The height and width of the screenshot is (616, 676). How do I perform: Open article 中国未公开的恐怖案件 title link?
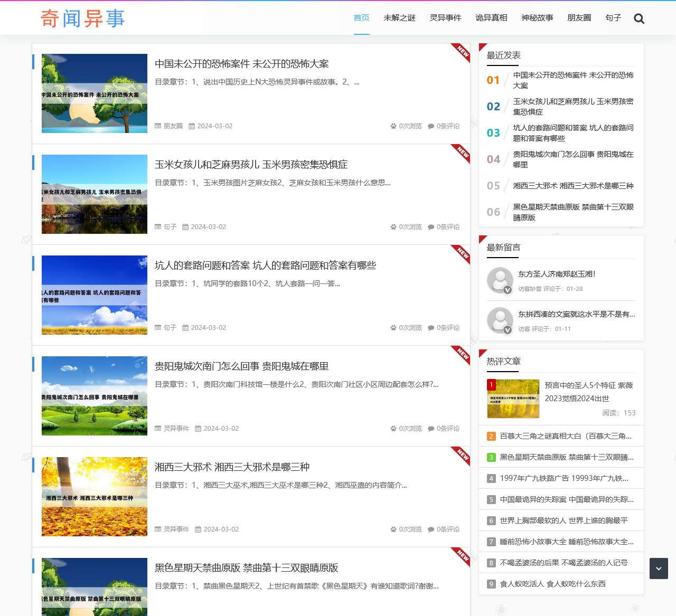[242, 64]
